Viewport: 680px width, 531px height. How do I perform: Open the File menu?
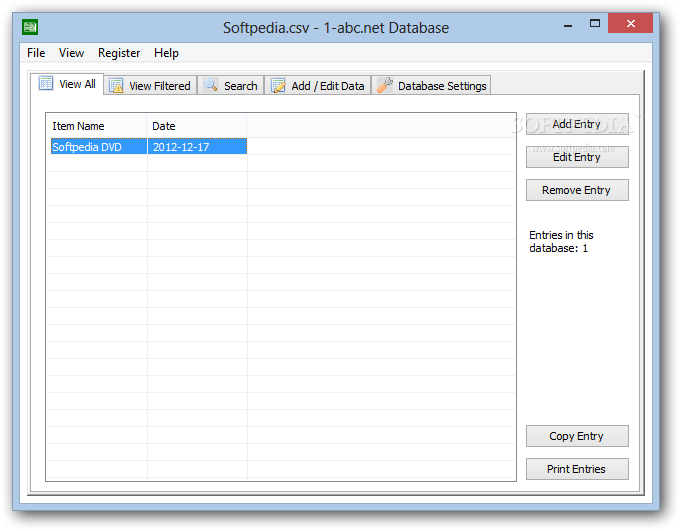pos(36,53)
